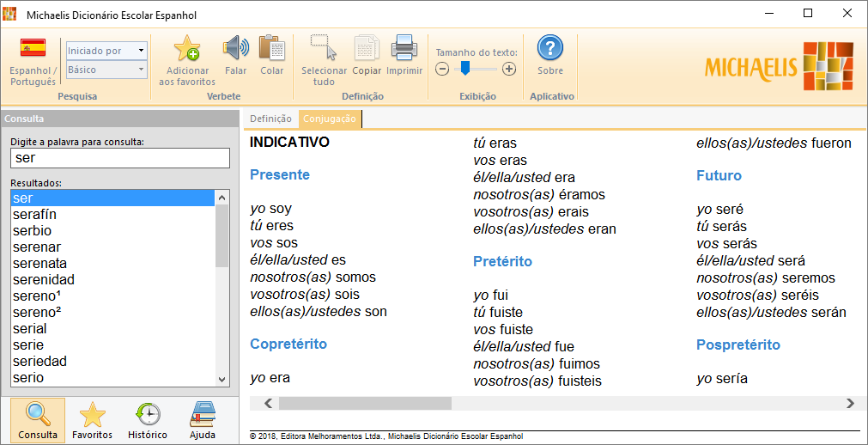Click the 'yo sería' conjugation line

point(722,379)
